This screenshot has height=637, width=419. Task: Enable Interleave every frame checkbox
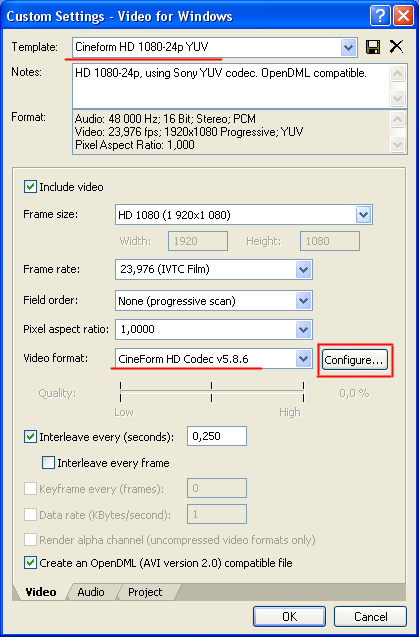48,463
